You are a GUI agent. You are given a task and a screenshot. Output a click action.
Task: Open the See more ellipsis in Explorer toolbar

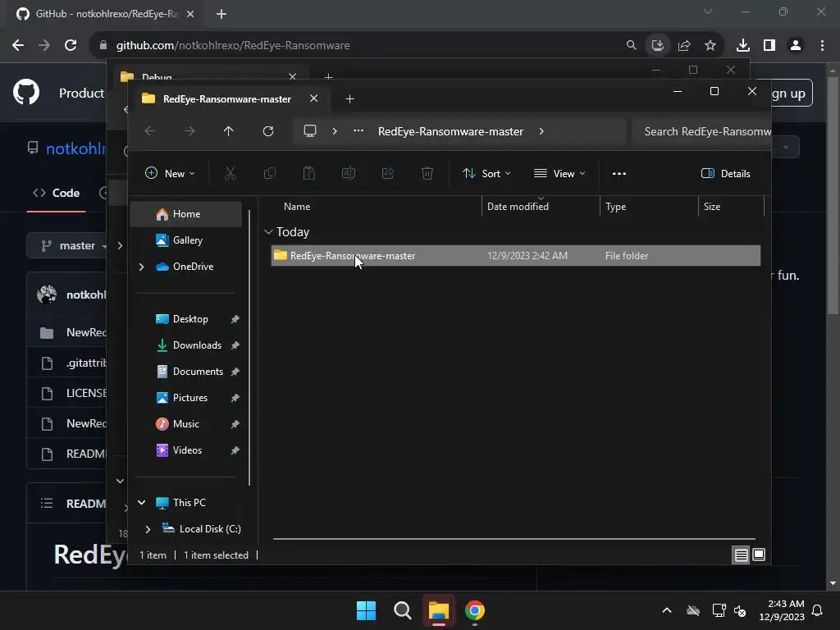pos(619,174)
